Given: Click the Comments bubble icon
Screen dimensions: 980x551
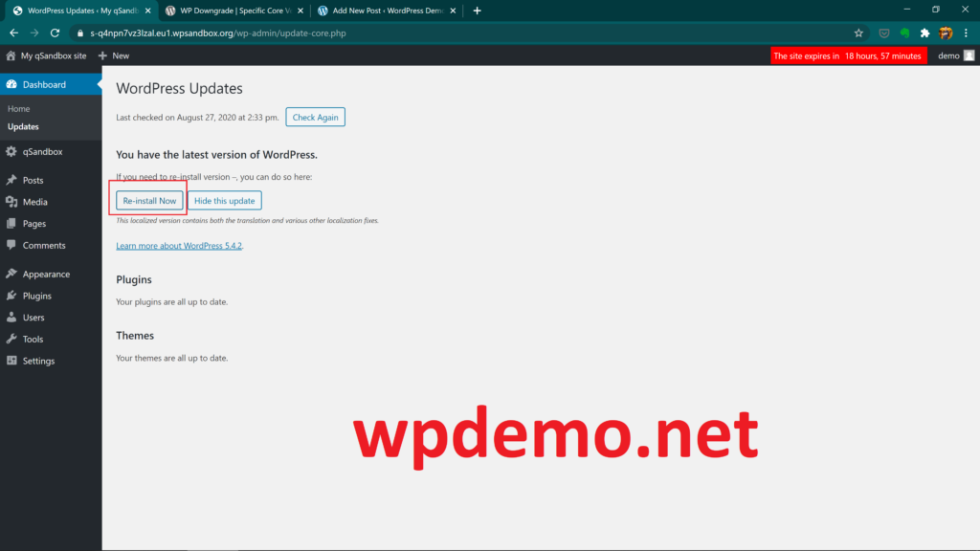Looking at the screenshot, I should click(11, 245).
